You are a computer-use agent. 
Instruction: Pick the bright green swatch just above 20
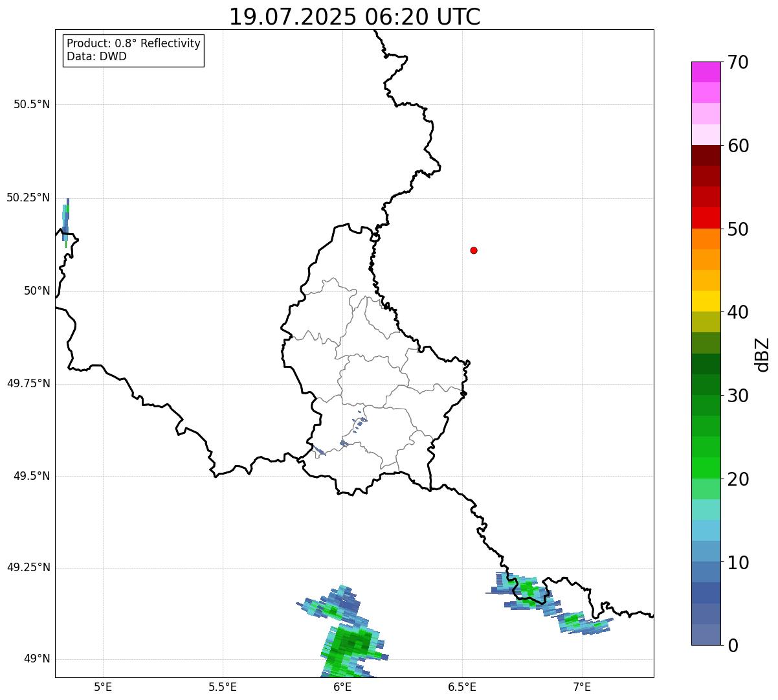(x=706, y=468)
